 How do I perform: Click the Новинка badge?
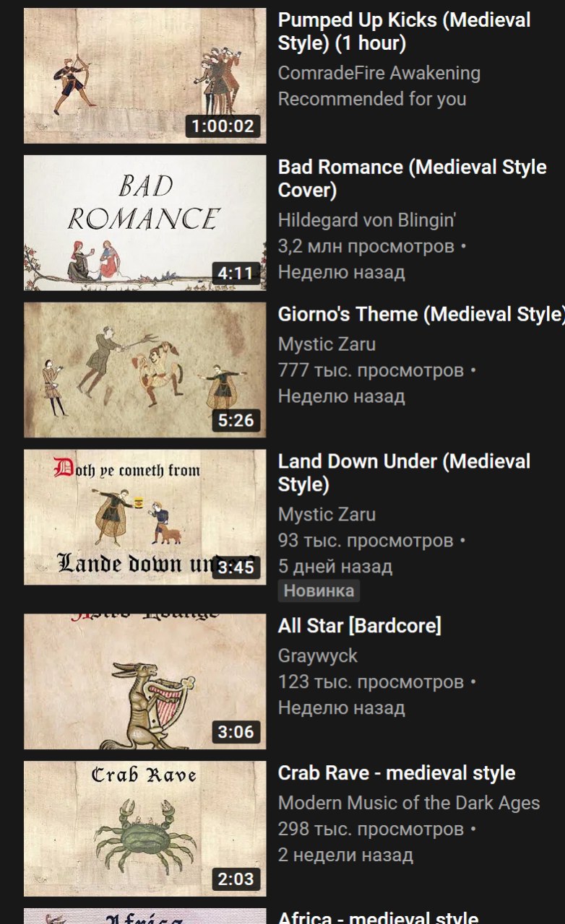319,591
